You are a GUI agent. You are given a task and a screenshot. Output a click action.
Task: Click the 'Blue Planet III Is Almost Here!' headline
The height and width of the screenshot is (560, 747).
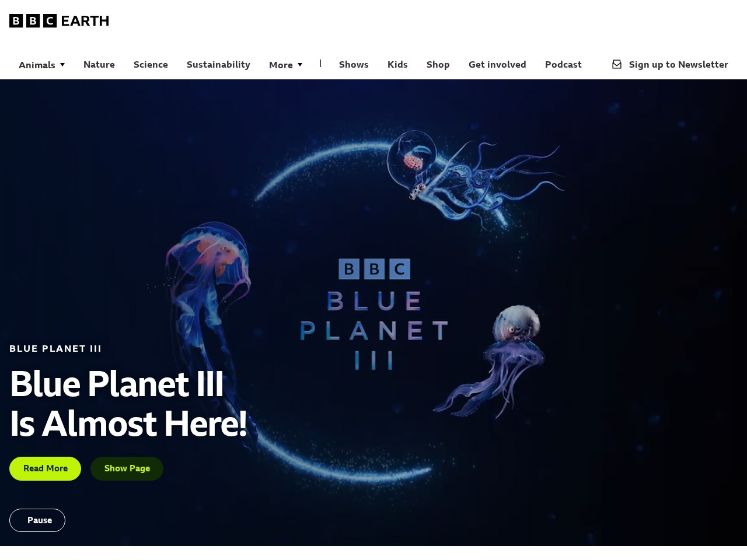point(128,403)
